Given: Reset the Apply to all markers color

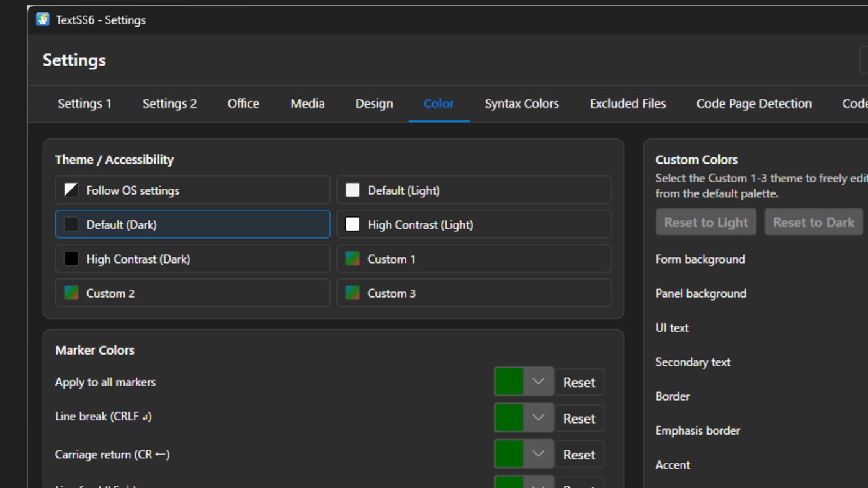Looking at the screenshot, I should coord(579,382).
